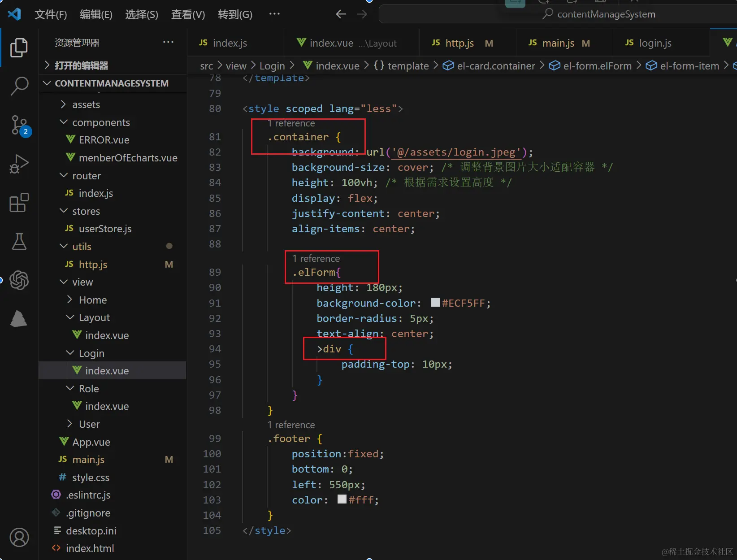Screen dimensions: 737x560
Task: Go forward with the right arrow
Action: point(362,14)
